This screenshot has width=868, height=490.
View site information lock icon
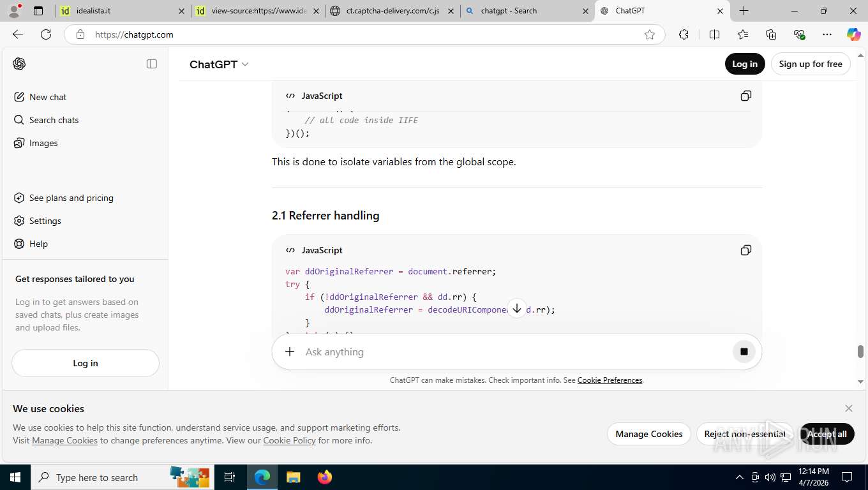point(80,34)
